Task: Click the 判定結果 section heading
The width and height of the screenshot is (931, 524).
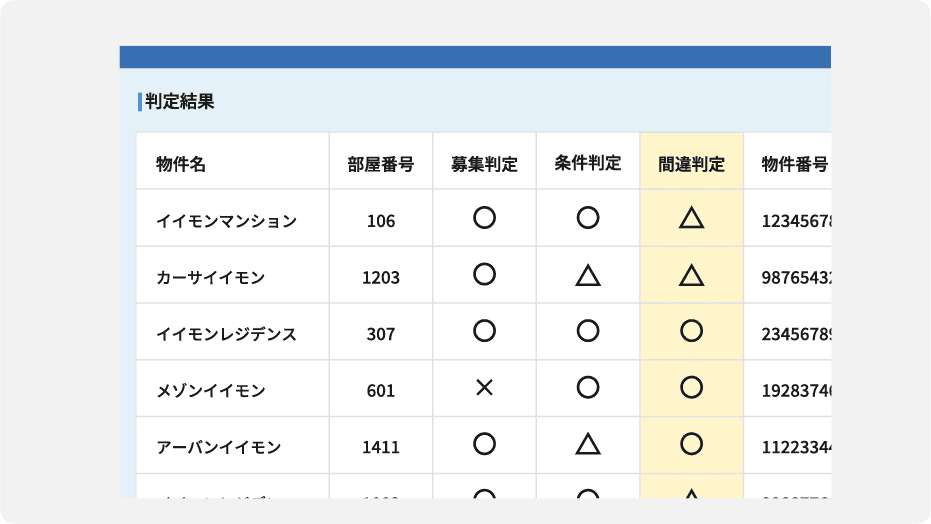Action: pos(179,101)
